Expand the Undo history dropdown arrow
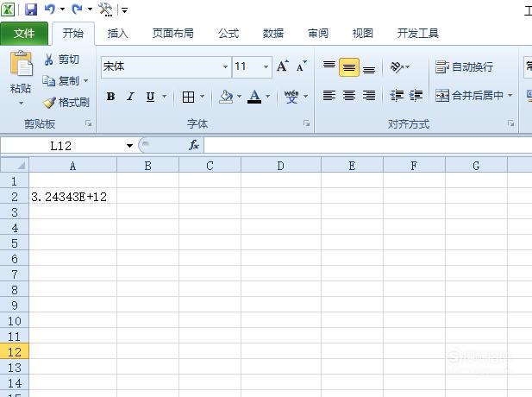The width and height of the screenshot is (532, 397). pos(62,9)
